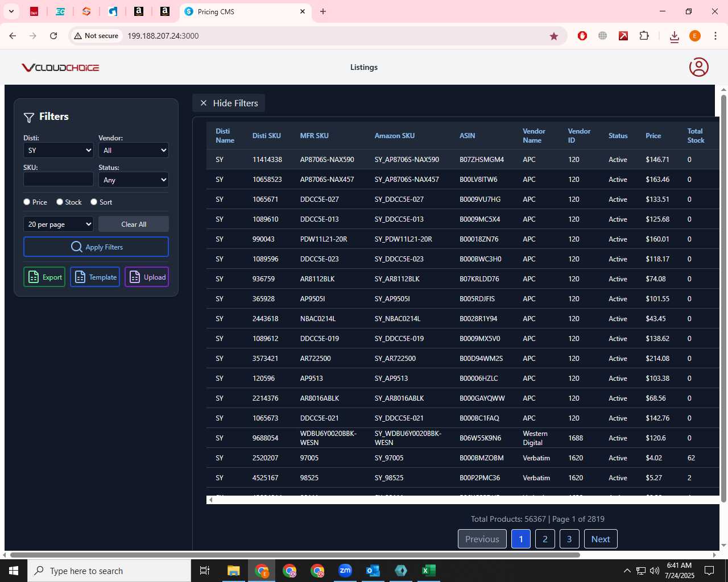Switch to the EC pinned tab
This screenshot has height=582, width=728.
tap(60, 11)
